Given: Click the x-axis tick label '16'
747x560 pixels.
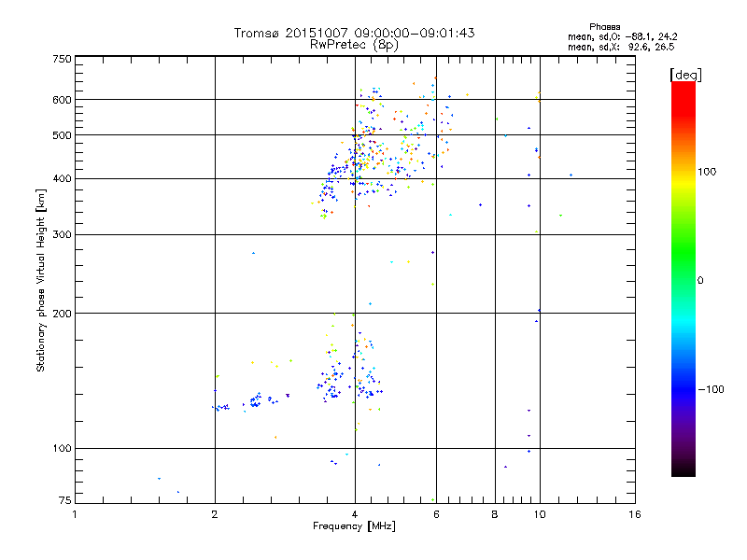Looking at the screenshot, I should [x=635, y=514].
